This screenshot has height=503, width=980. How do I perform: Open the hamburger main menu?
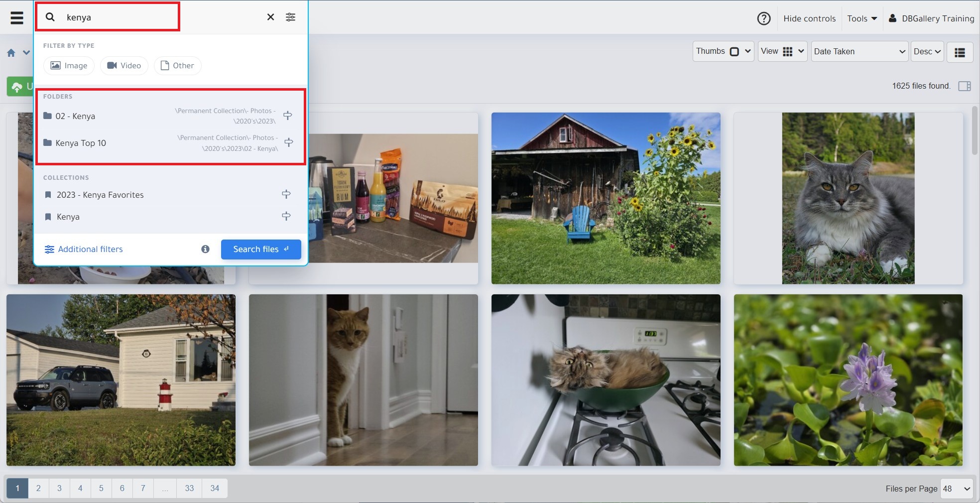[17, 18]
